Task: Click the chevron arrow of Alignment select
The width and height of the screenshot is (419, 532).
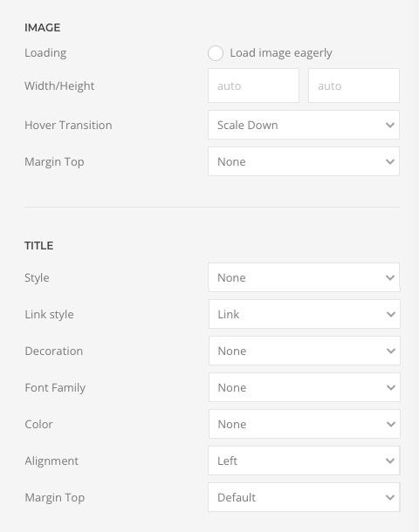Action: coord(390,461)
